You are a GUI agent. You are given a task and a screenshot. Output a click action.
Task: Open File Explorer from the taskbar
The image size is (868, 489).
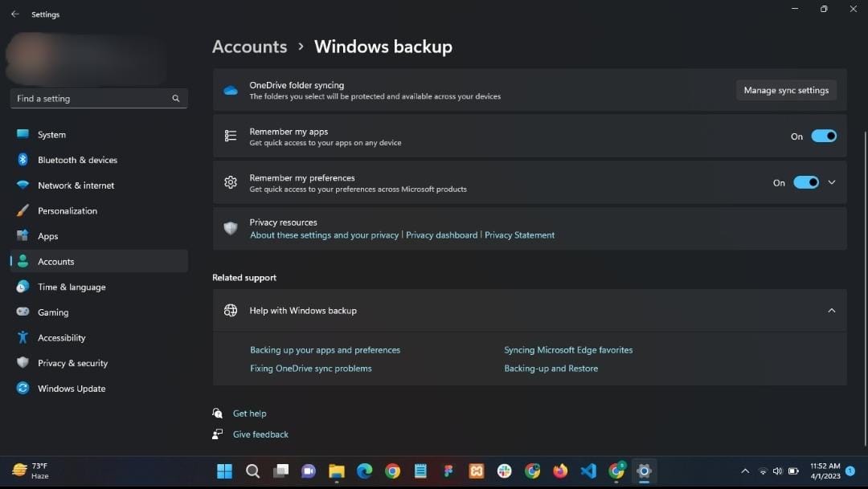pos(336,471)
